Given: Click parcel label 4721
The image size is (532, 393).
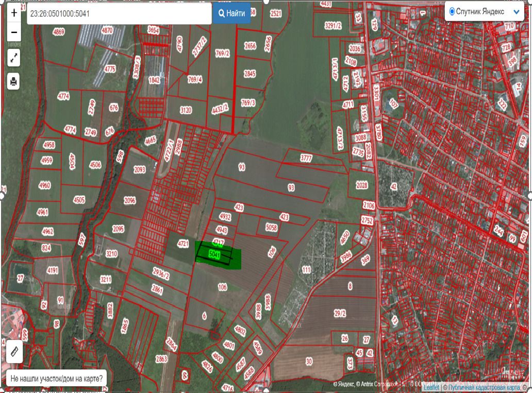Looking at the screenshot, I should [x=183, y=244].
